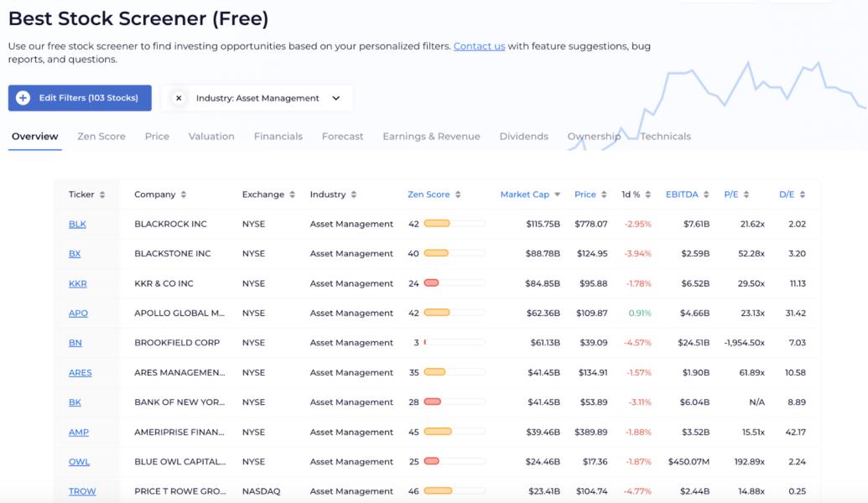The width and height of the screenshot is (868, 503).
Task: Click the Ticker column header label
Action: point(81,194)
